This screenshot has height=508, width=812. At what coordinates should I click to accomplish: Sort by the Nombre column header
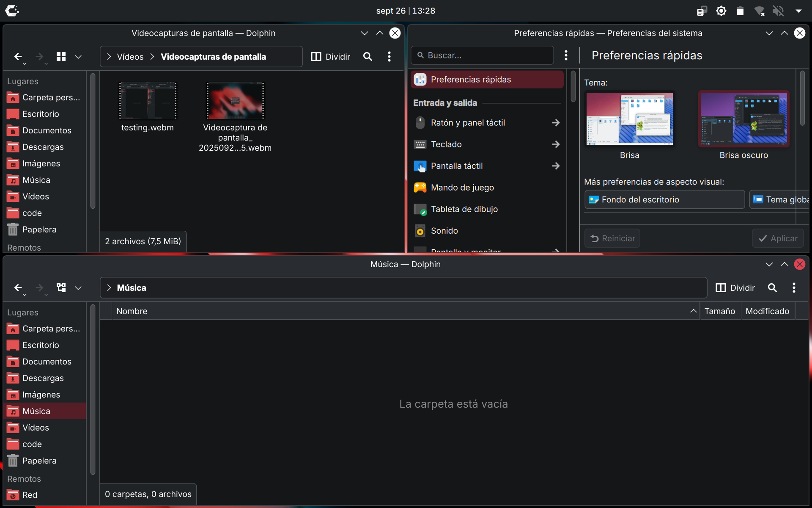coord(406,311)
